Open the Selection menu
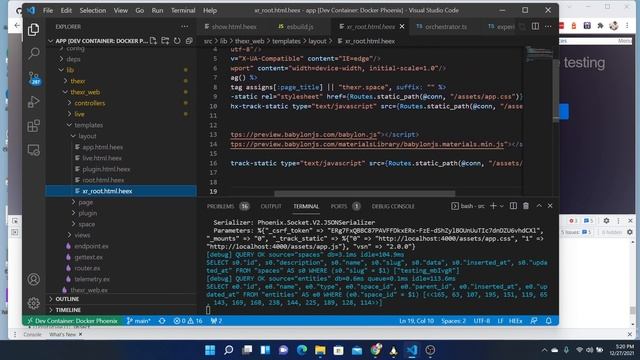The image size is (640, 360). [93, 10]
